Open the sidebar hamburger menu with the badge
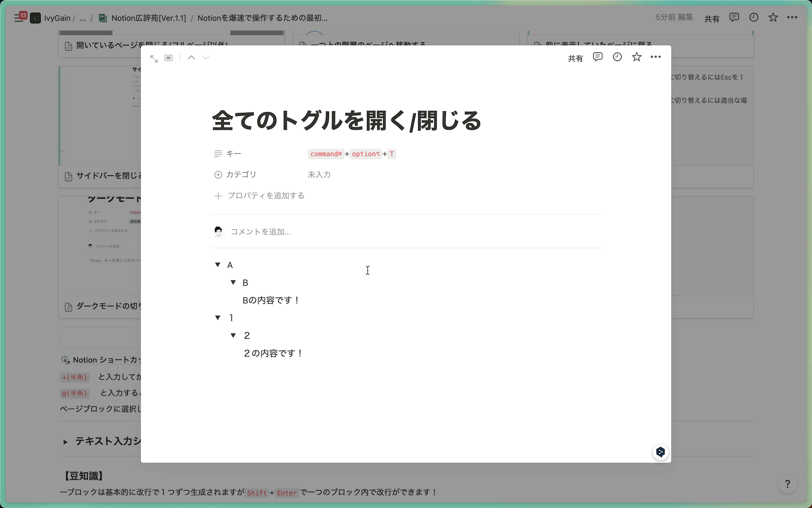Viewport: 812px width, 508px height. coord(19,18)
